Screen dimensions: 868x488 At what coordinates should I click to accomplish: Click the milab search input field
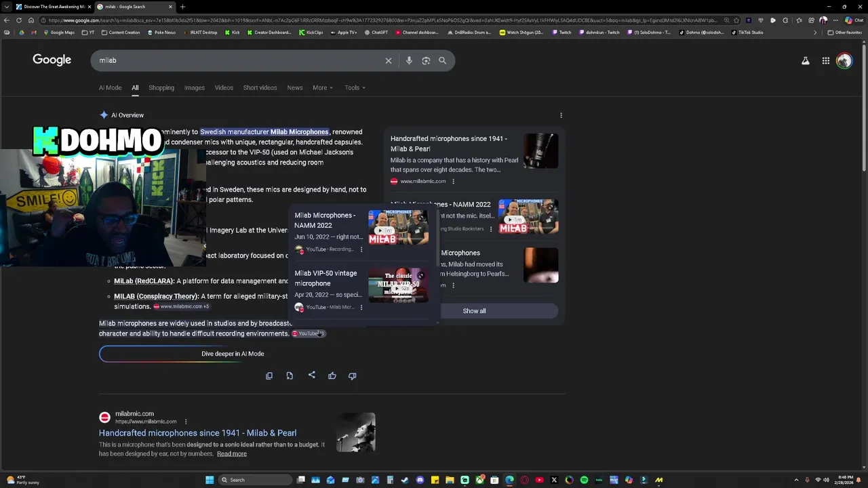(x=237, y=60)
